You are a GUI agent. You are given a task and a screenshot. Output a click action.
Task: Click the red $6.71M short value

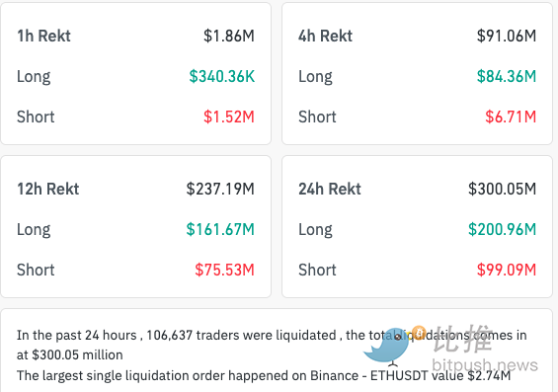[x=511, y=118]
